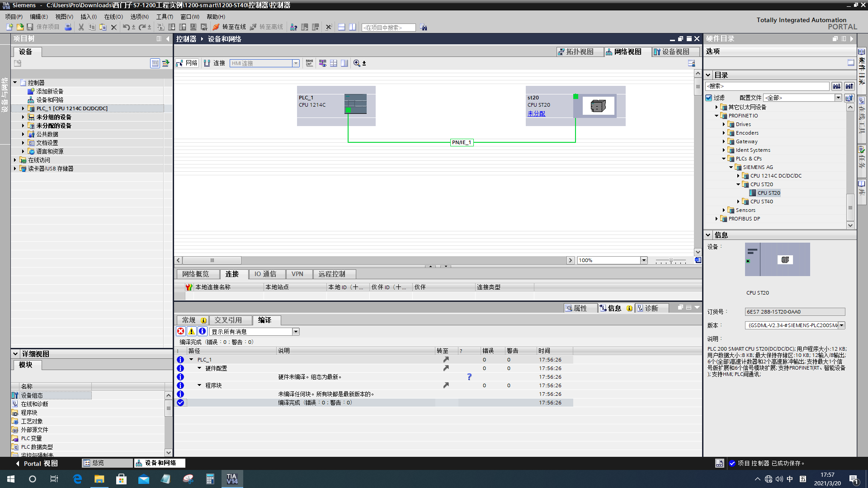Click the zoom magnifier in the network toolbar
This screenshot has height=488, width=868.
tap(357, 63)
